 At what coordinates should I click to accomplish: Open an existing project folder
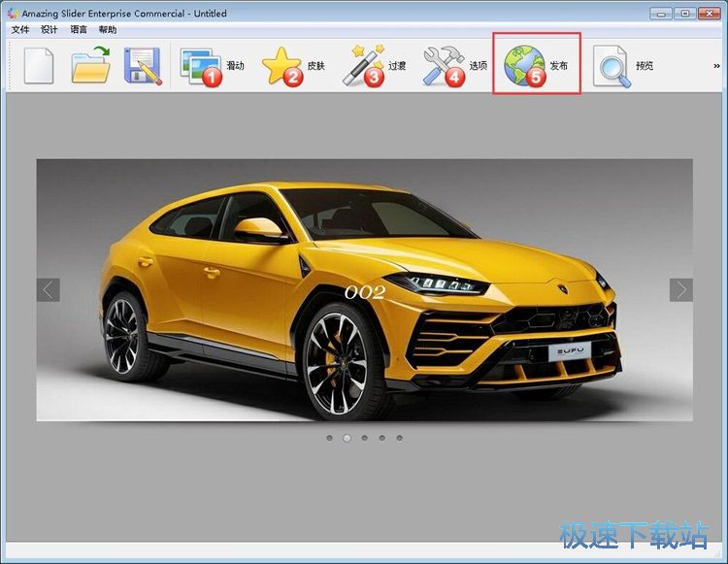(91, 65)
